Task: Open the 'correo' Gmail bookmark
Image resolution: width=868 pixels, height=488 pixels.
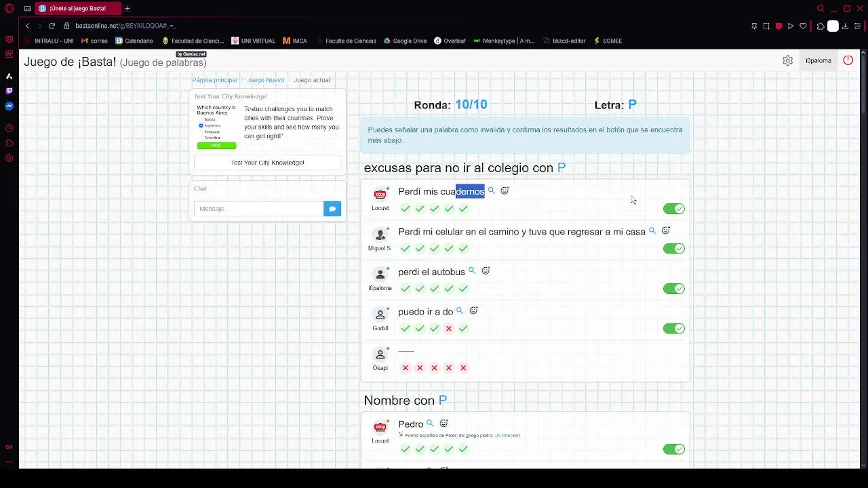Action: click(x=94, y=41)
